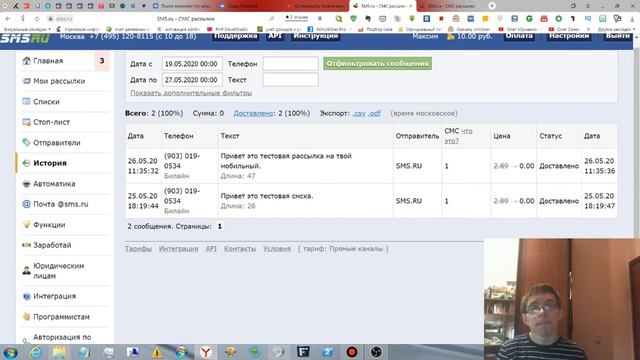Click text 'Привет это тестовая смска.'
Viewport: 640px width, 360px height.
click(267, 196)
